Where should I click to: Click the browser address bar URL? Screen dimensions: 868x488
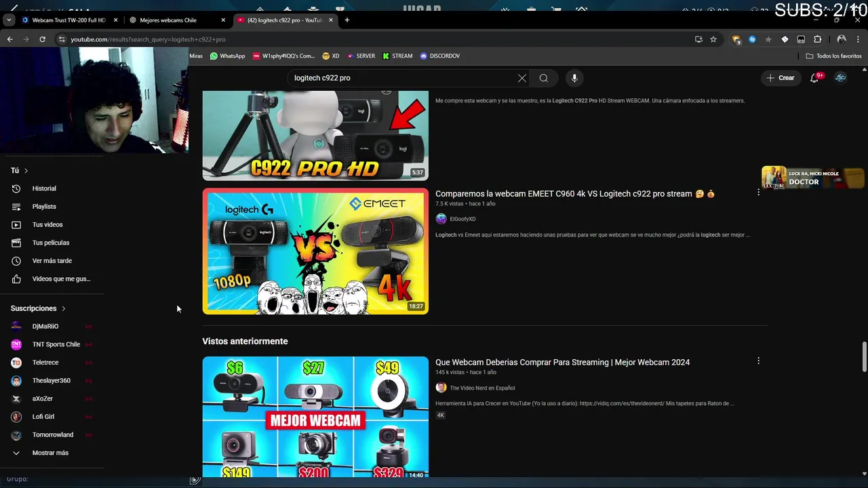pos(148,39)
